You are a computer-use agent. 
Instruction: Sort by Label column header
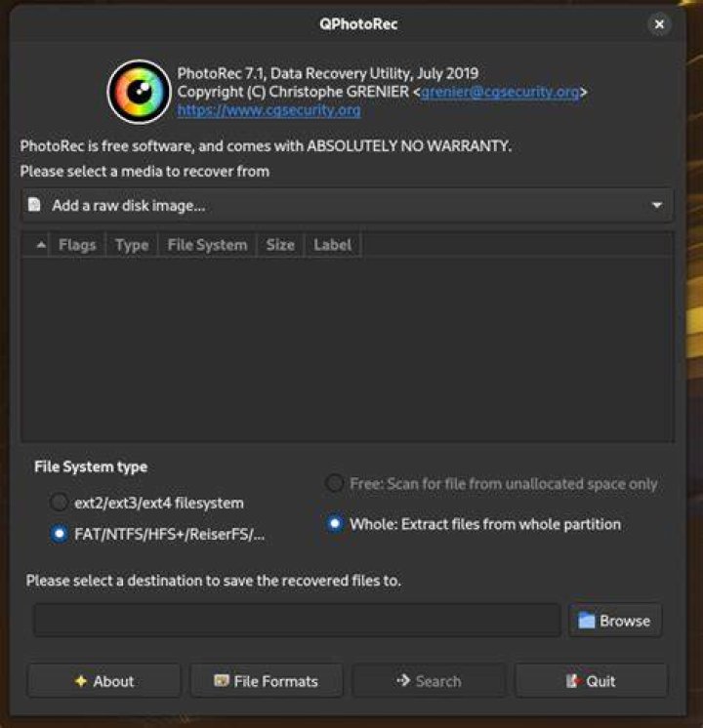pyautogui.click(x=332, y=245)
